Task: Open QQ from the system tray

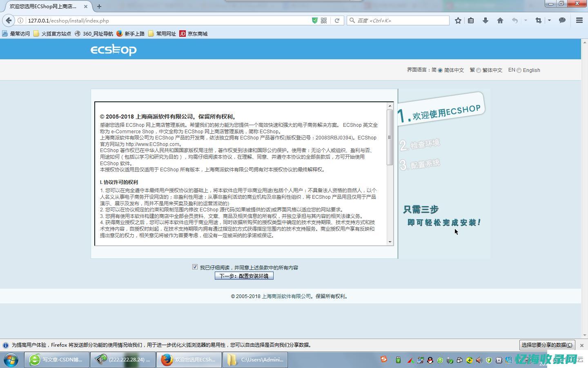Action: 431,360
